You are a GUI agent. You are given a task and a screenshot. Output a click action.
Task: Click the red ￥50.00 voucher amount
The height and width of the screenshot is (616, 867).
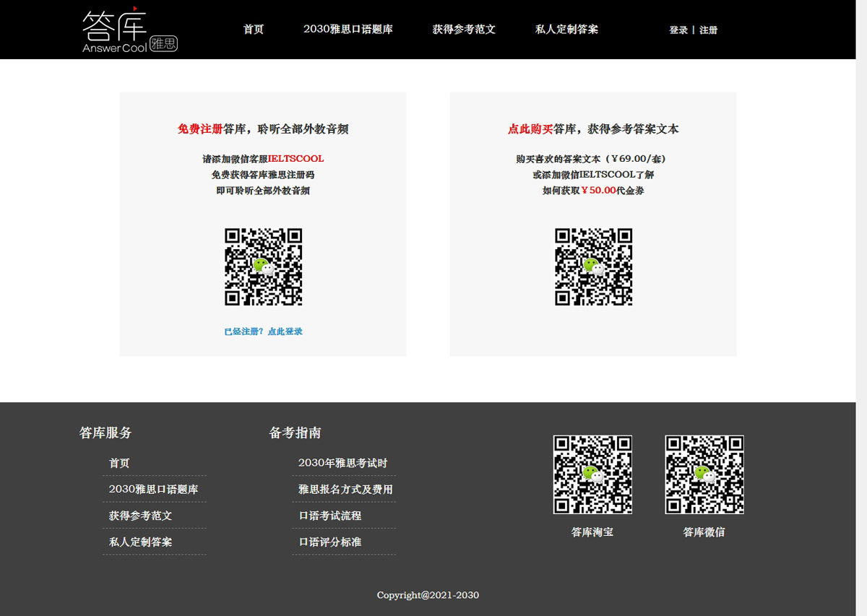click(x=599, y=191)
